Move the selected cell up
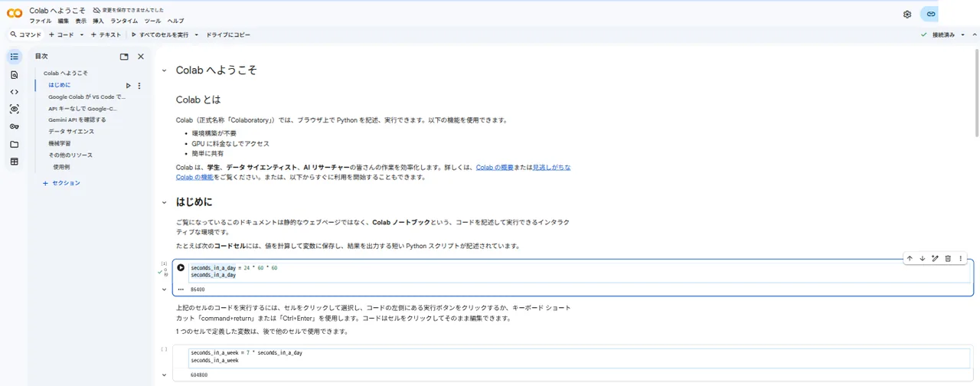980x386 pixels. coord(910,259)
